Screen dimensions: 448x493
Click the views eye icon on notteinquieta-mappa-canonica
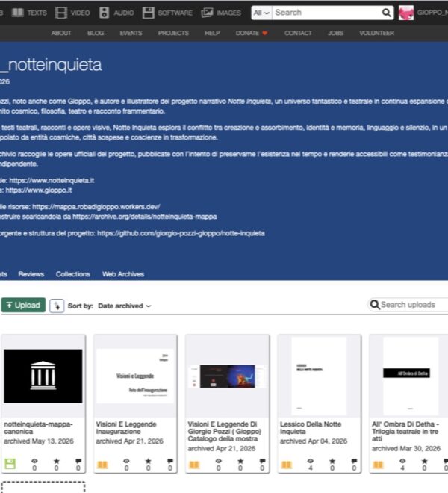click(x=34, y=461)
